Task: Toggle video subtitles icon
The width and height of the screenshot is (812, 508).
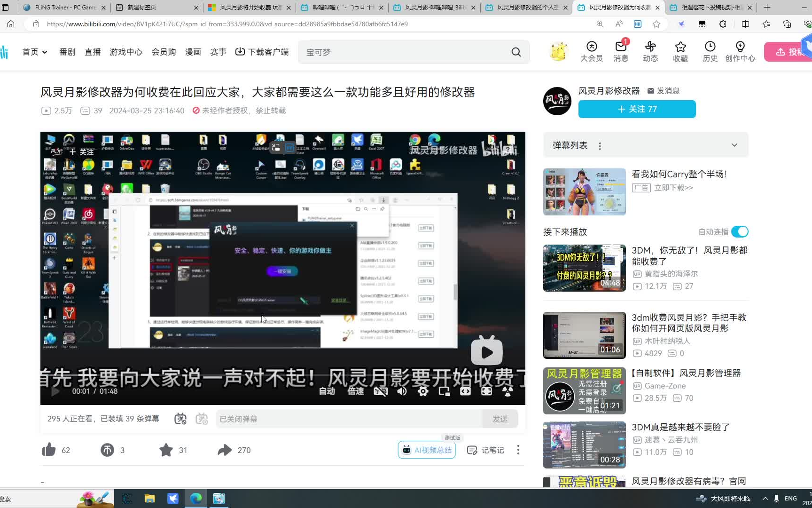Action: pos(381,391)
